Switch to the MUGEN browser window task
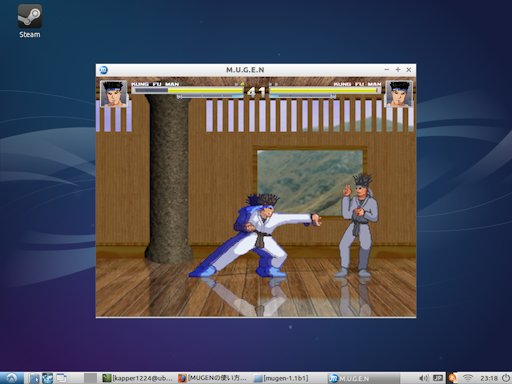 point(213,378)
